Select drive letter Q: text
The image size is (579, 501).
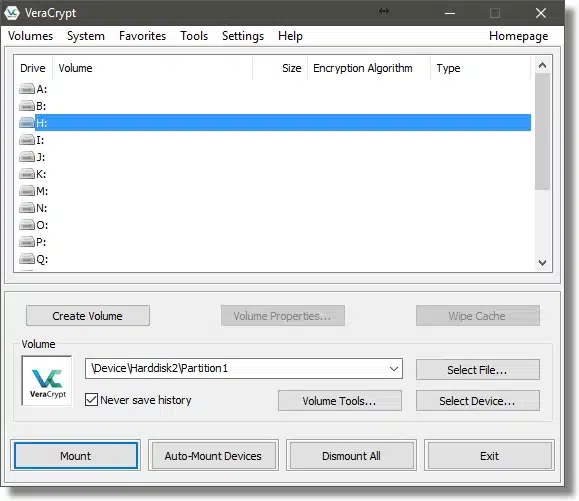(42, 259)
